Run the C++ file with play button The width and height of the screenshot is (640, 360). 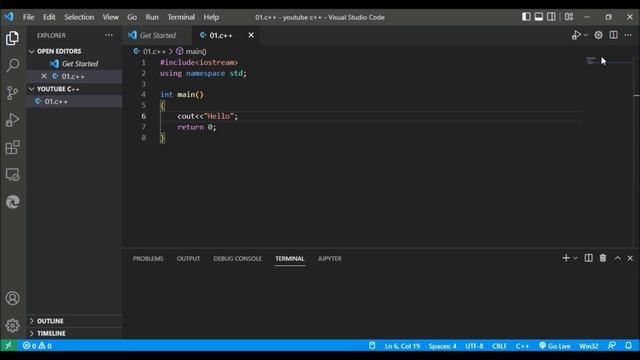click(x=576, y=35)
